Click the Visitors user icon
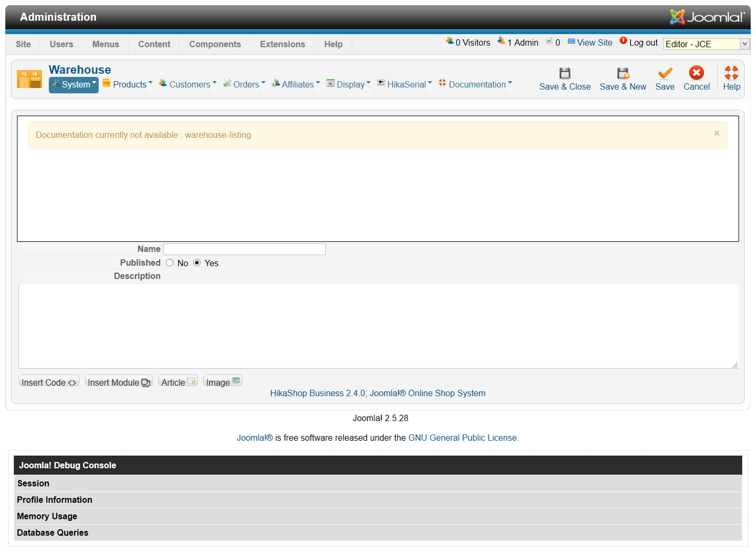756x559 pixels. pos(449,41)
